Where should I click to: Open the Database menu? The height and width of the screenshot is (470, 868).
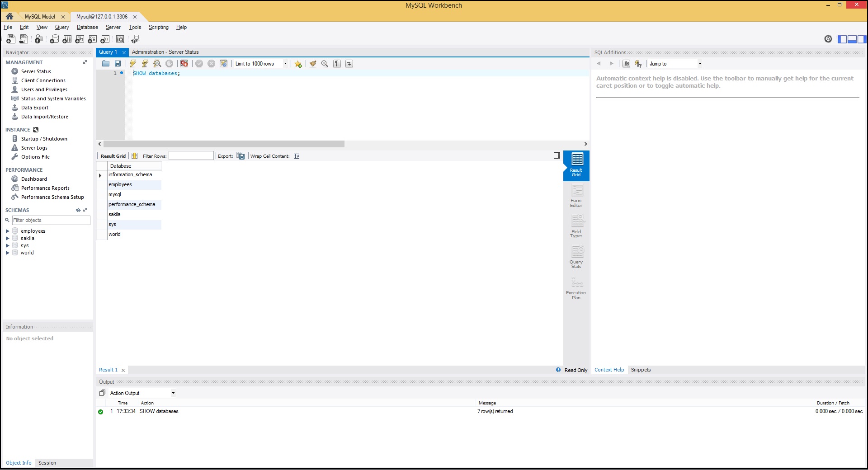[87, 27]
